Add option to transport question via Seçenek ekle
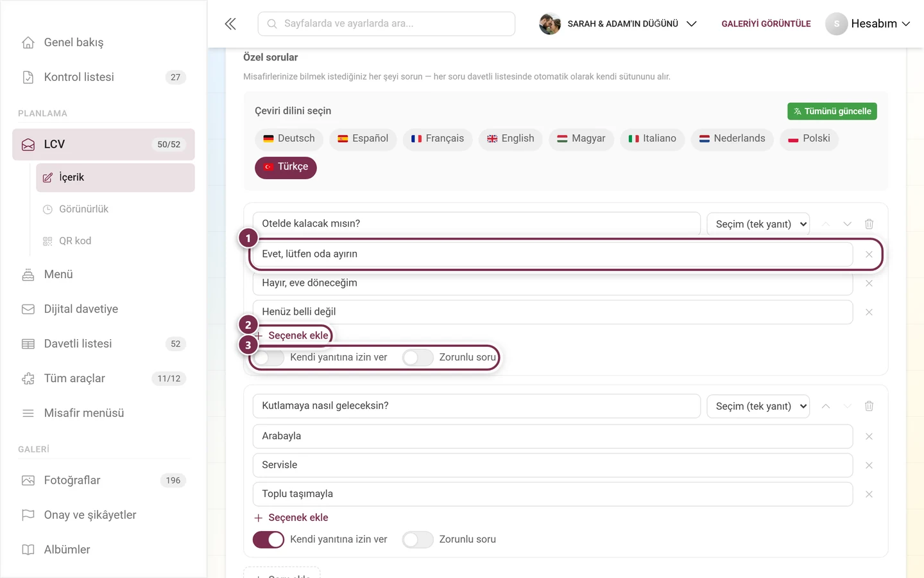The width and height of the screenshot is (924, 578). (x=291, y=518)
